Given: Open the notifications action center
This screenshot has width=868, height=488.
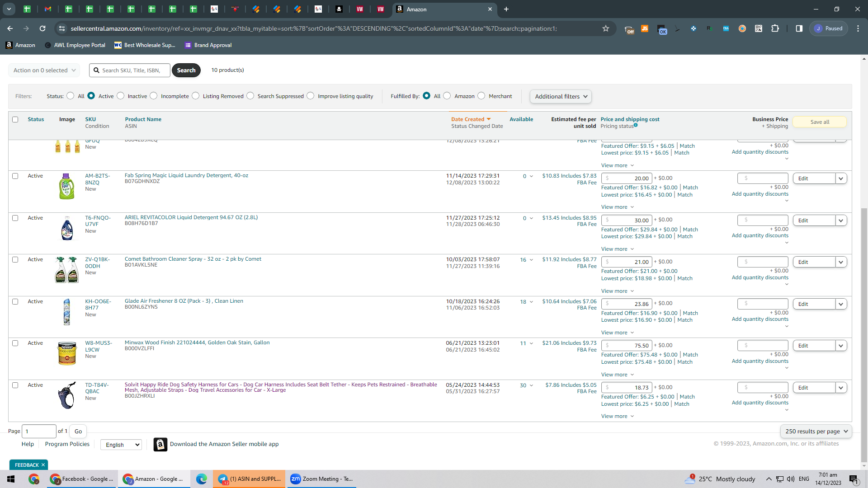Looking at the screenshot, I should (x=854, y=479).
